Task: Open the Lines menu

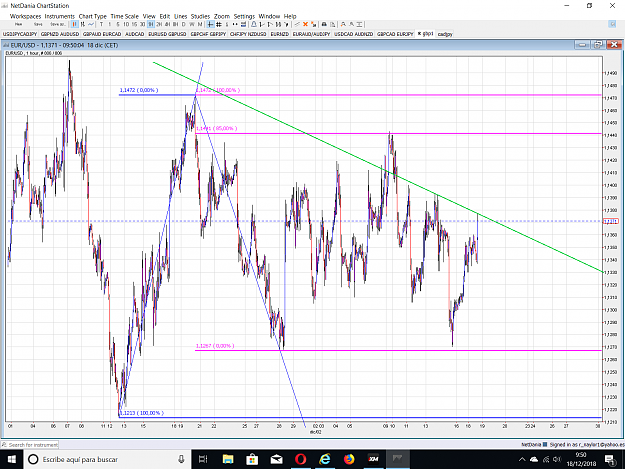Action: pyautogui.click(x=181, y=16)
